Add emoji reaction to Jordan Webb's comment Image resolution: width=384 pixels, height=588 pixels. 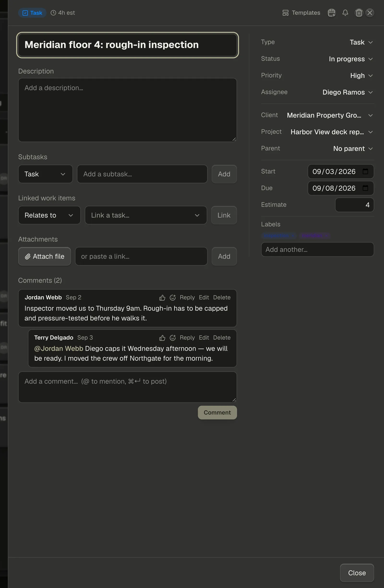pyautogui.click(x=173, y=297)
